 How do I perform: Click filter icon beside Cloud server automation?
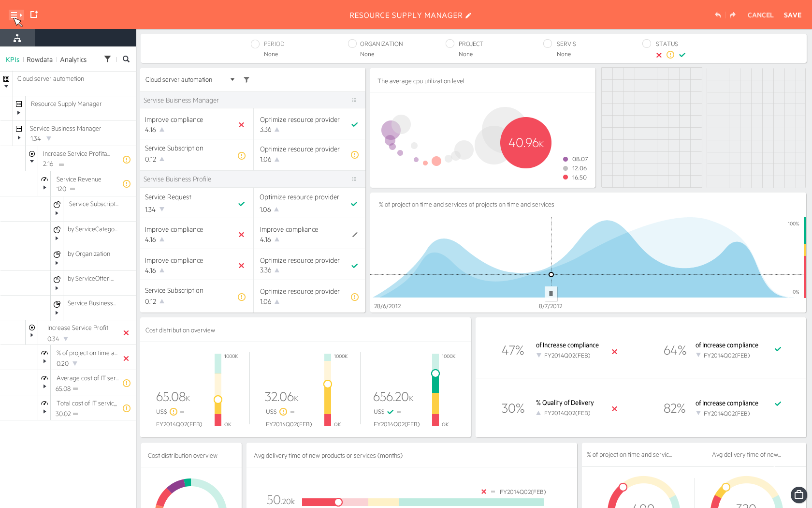[246, 80]
